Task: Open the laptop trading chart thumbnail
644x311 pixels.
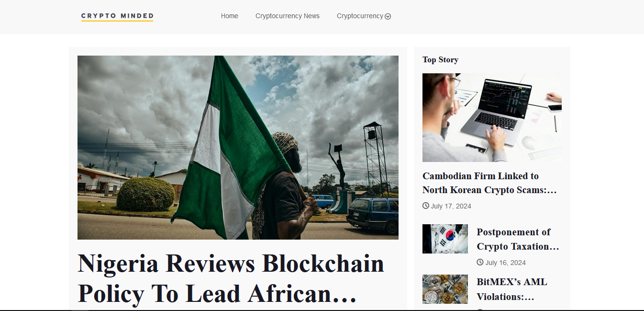Action: [492, 117]
